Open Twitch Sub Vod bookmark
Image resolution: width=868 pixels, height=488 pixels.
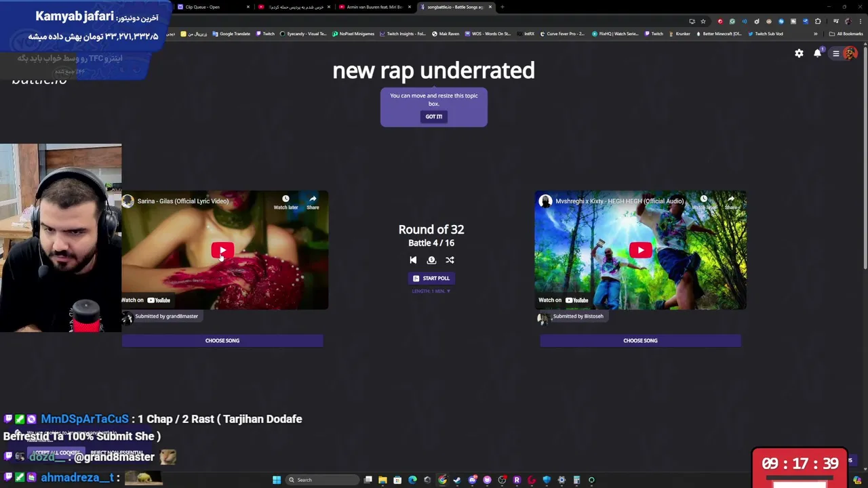(765, 33)
